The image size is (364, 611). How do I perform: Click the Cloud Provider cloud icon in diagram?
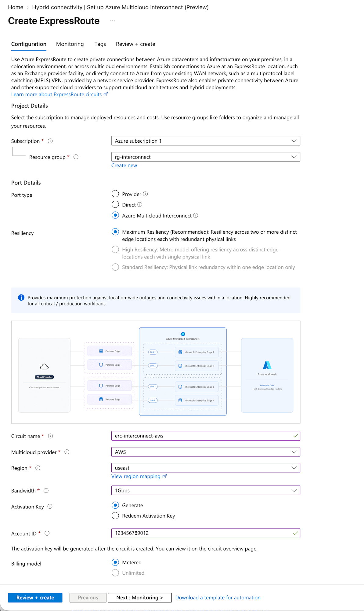(44, 367)
